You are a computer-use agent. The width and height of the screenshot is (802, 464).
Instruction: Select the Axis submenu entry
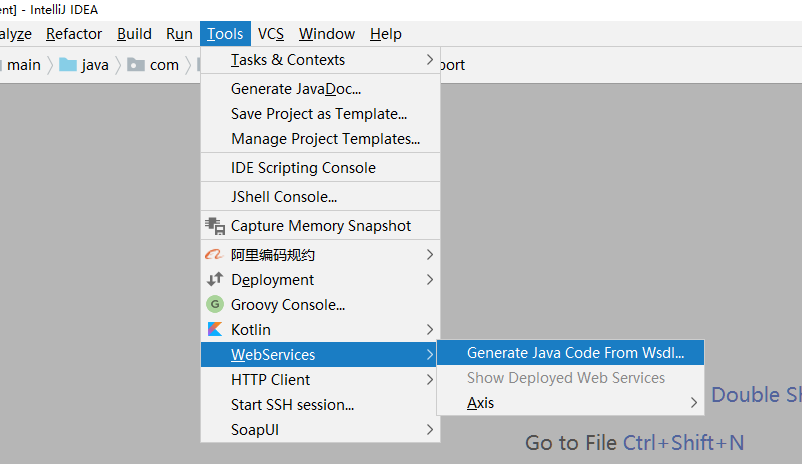pyautogui.click(x=570, y=403)
